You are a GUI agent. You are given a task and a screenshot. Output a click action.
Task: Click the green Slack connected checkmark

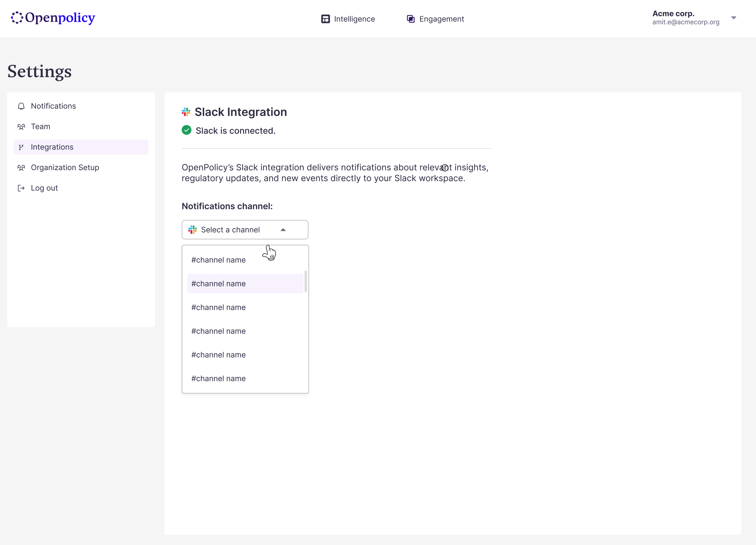pos(186,130)
